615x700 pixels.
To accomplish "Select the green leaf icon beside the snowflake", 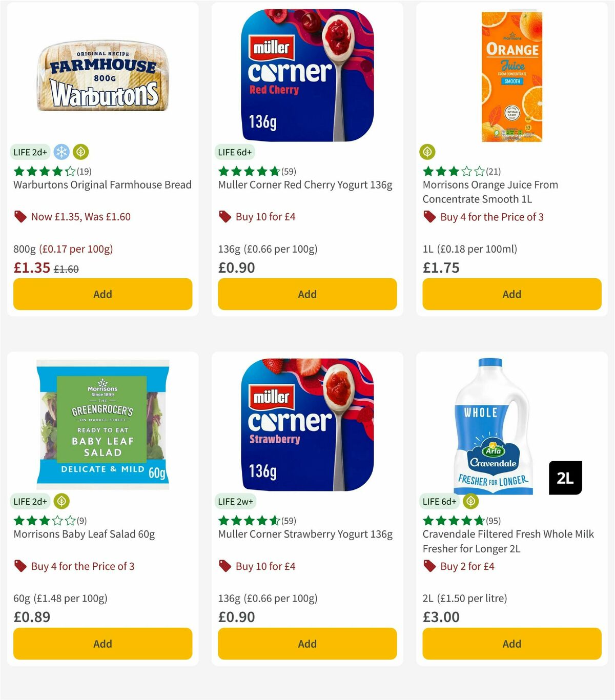I will click(x=80, y=152).
